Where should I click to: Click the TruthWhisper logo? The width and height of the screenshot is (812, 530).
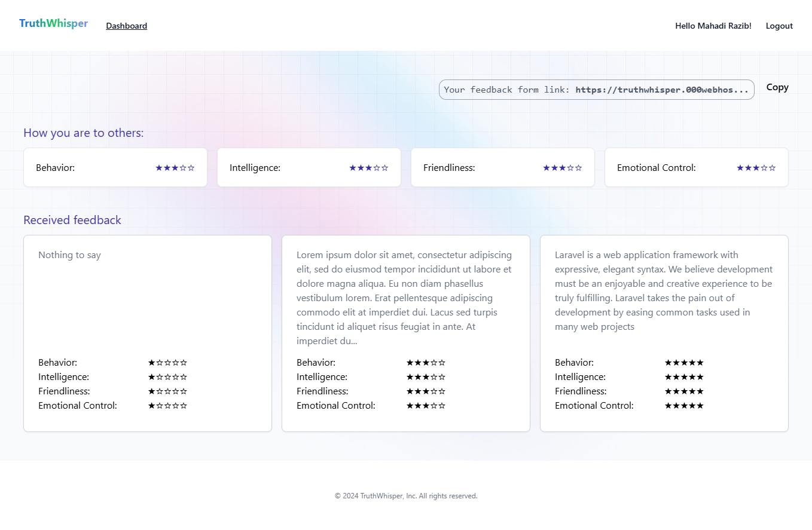tap(53, 24)
